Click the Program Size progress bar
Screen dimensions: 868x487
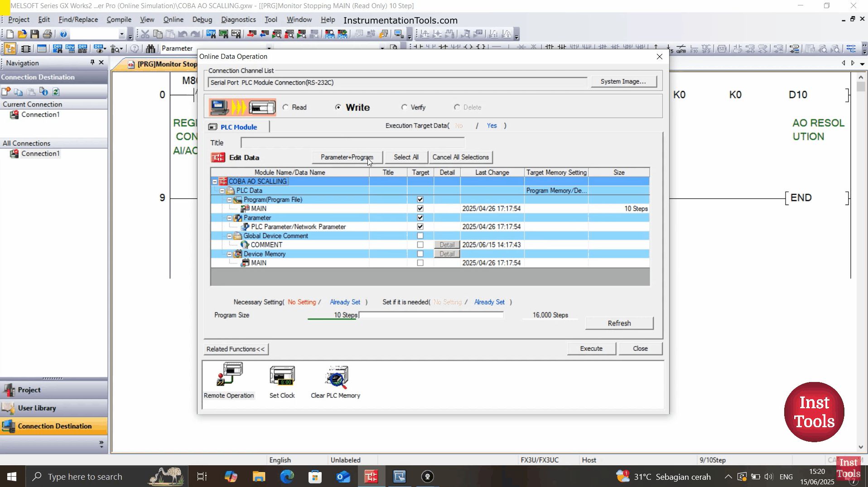coord(431,315)
